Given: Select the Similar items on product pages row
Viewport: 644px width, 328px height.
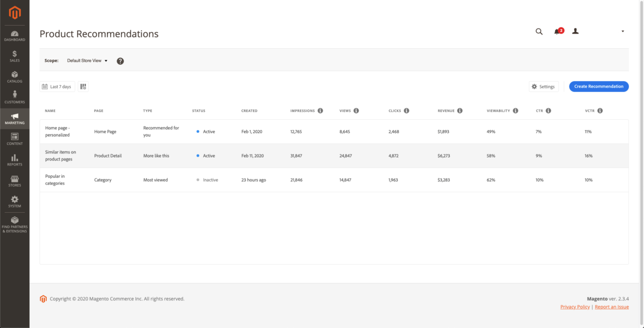Looking at the screenshot, I should [x=60, y=156].
